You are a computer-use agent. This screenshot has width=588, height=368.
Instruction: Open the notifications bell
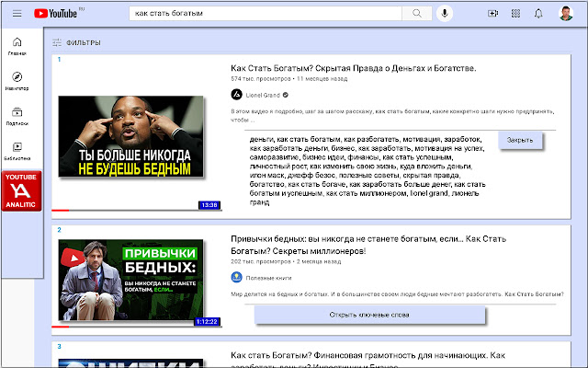pyautogui.click(x=538, y=14)
